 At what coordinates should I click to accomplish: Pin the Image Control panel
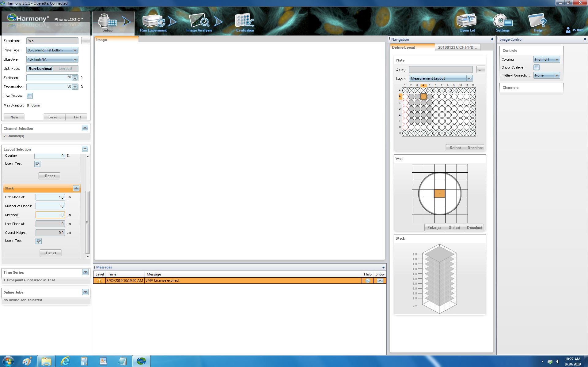pyautogui.click(x=585, y=39)
